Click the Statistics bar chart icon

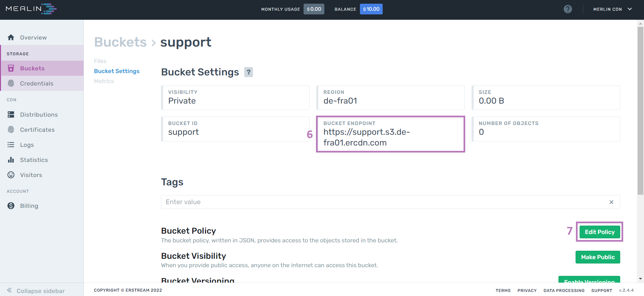point(11,160)
